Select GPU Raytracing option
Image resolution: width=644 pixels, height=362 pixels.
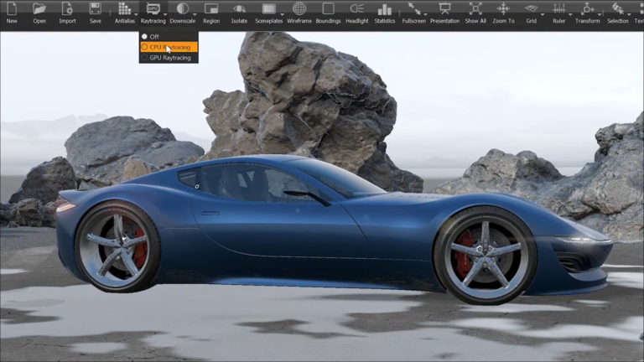click(169, 58)
